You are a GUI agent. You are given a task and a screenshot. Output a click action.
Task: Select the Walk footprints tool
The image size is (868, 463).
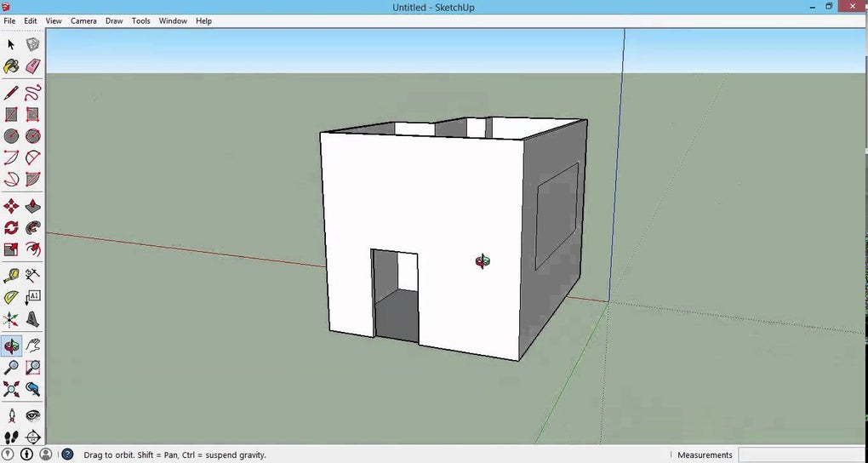click(11, 437)
